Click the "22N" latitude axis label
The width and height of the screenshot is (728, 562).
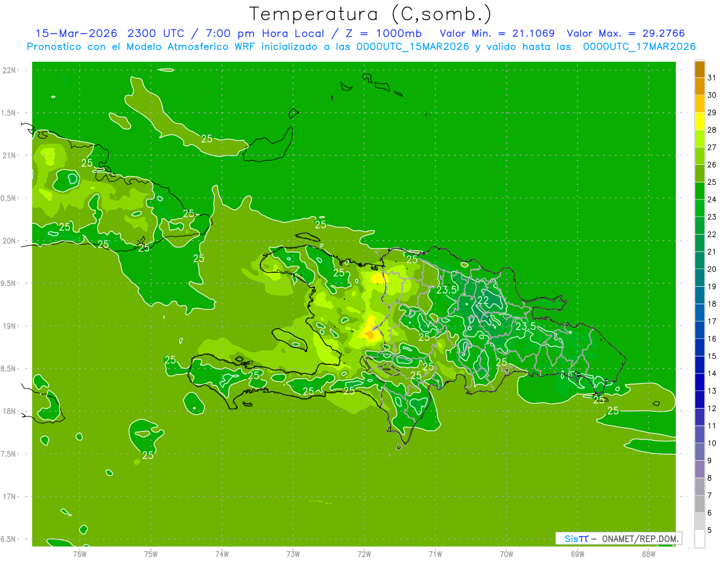tap(10, 70)
